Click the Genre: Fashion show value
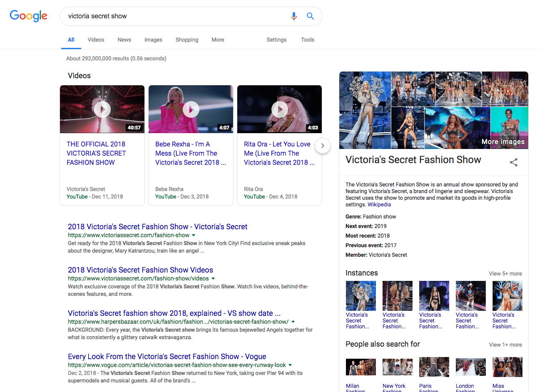 tap(380, 217)
